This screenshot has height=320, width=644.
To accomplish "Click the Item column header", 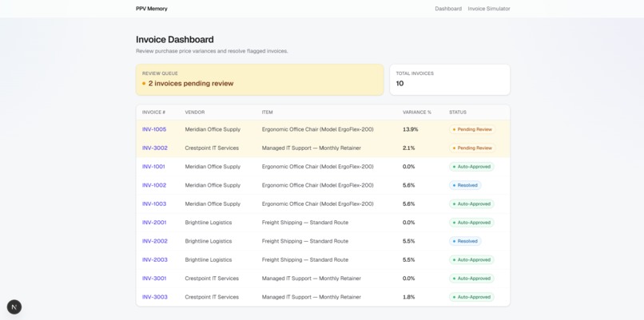I will point(268,113).
